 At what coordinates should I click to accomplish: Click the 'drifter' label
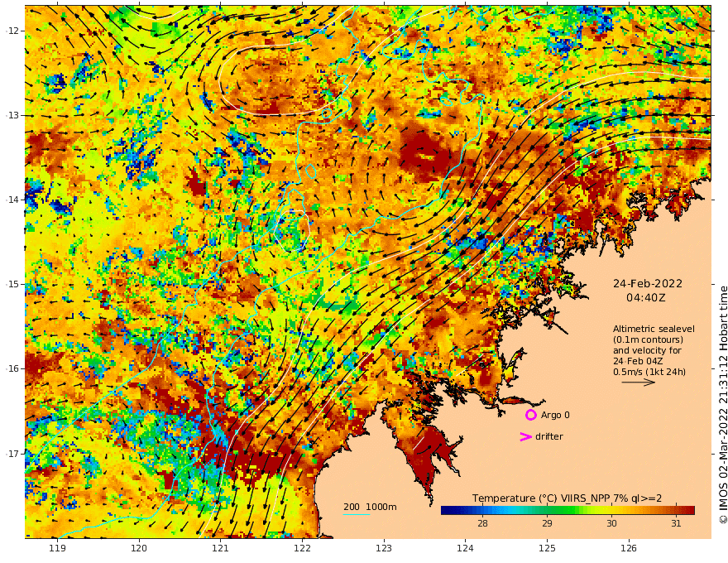(549, 436)
